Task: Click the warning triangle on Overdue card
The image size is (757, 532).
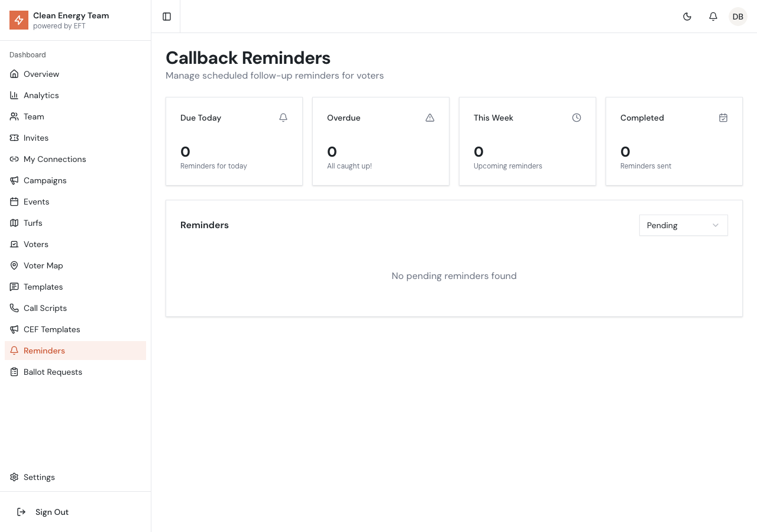Action: click(x=430, y=118)
